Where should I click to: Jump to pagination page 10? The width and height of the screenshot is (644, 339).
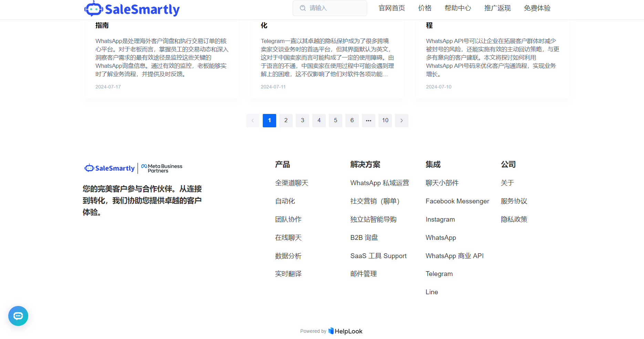(x=385, y=120)
